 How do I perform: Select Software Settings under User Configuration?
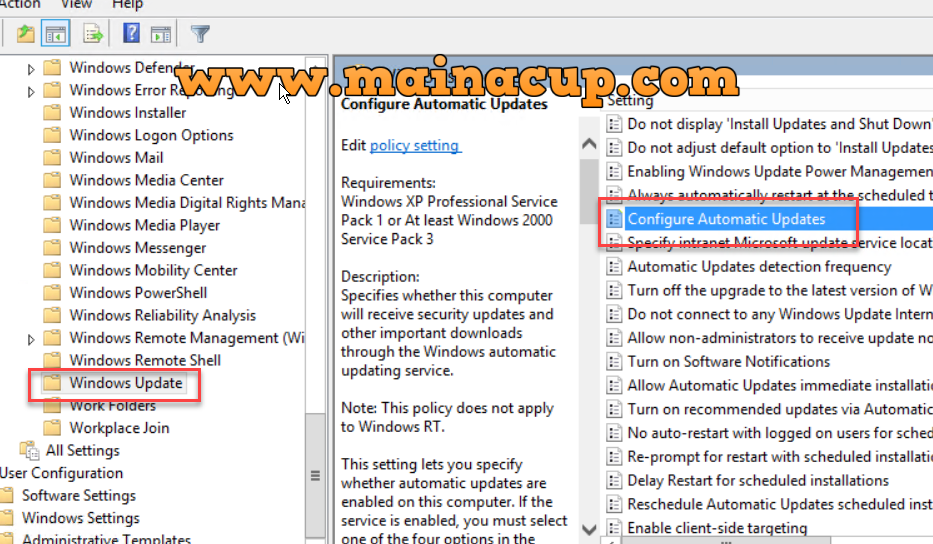(79, 496)
